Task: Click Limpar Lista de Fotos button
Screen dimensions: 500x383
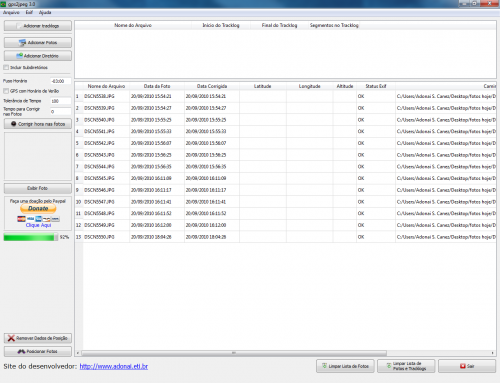Action: (345, 366)
